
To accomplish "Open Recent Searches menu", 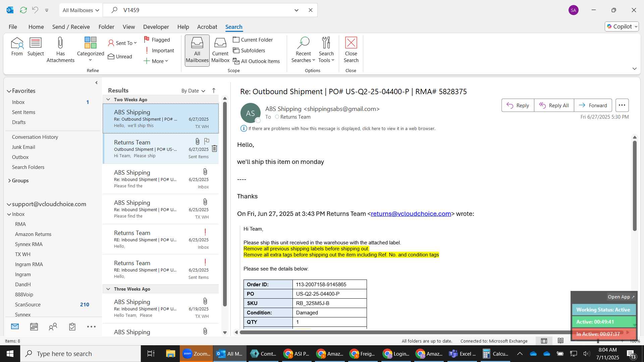I will pos(303,50).
